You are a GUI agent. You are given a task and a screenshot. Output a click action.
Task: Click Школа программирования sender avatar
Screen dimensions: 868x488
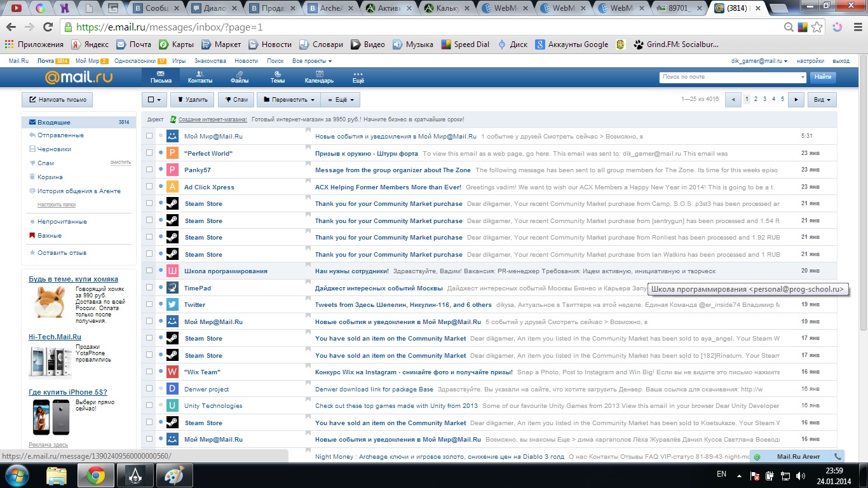[x=172, y=271]
